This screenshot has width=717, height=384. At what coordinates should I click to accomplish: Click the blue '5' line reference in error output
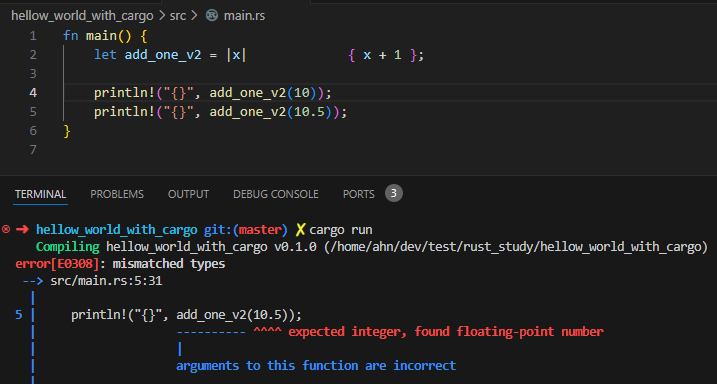coord(19,315)
